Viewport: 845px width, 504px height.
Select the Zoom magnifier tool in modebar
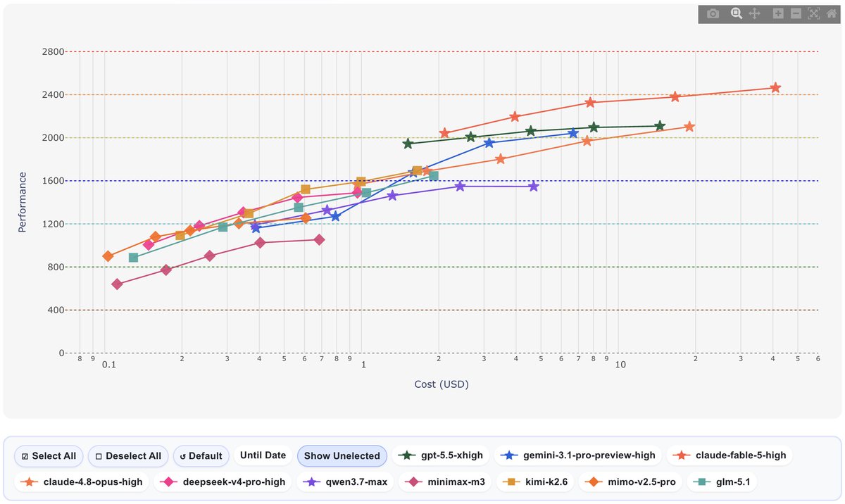point(737,13)
